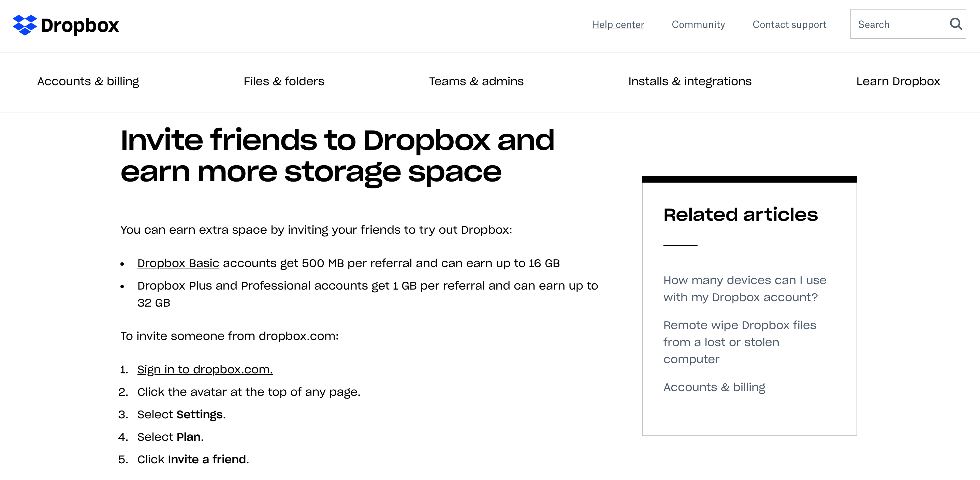Click the Invite friends article title
Screen dimensions: 980x480
[x=337, y=156]
